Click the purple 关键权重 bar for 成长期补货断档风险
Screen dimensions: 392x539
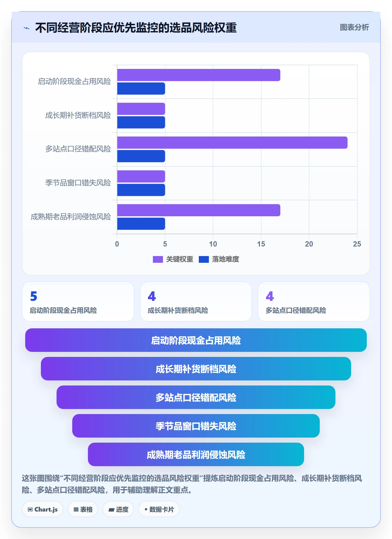coord(141,109)
